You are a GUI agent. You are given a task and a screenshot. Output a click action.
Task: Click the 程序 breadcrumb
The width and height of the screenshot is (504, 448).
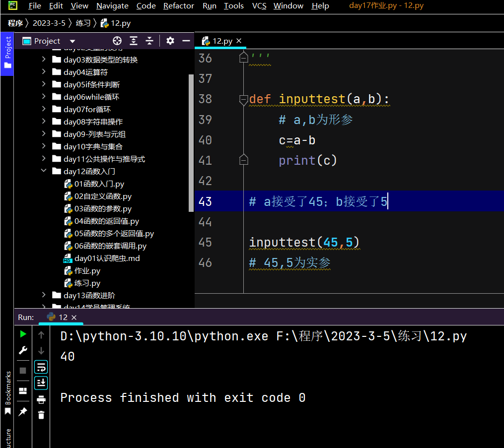point(15,23)
